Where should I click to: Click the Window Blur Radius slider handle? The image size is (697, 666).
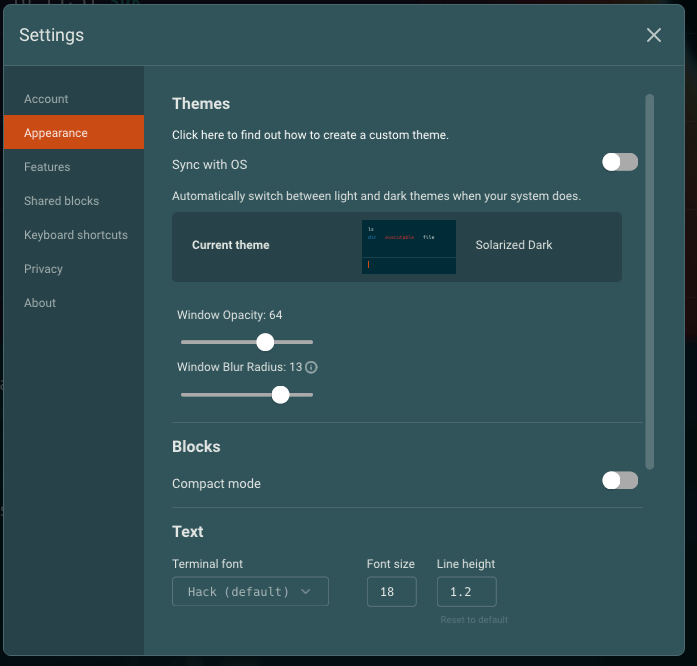point(280,395)
